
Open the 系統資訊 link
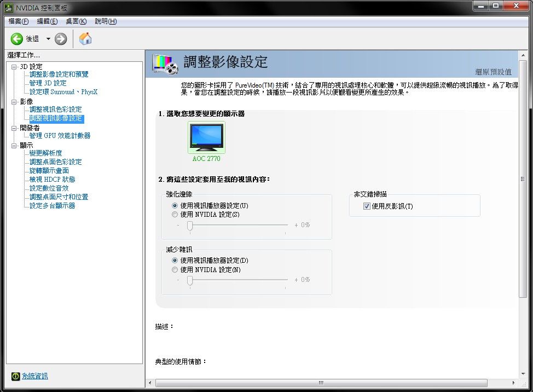[34, 376]
